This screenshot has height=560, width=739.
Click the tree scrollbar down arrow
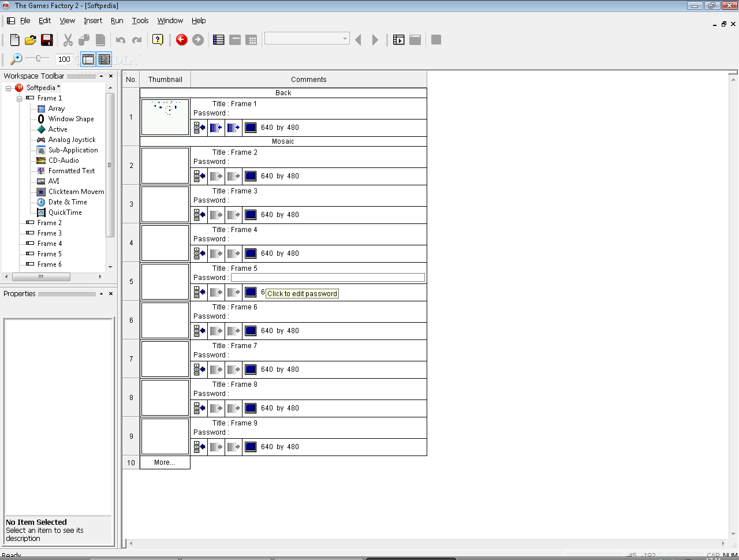[110, 267]
